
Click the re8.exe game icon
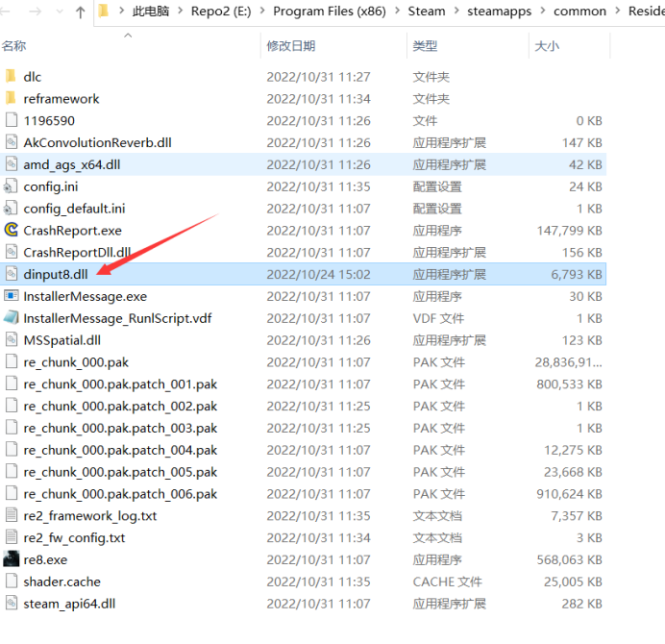[11, 559]
